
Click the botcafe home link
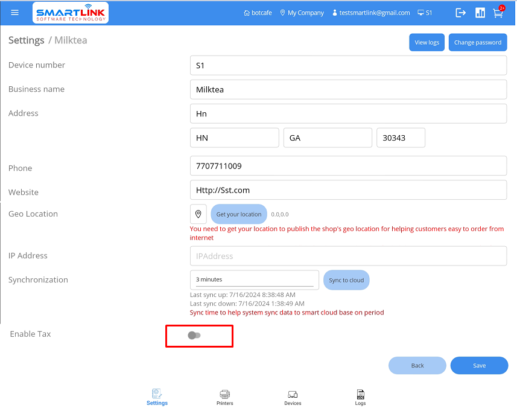[259, 13]
